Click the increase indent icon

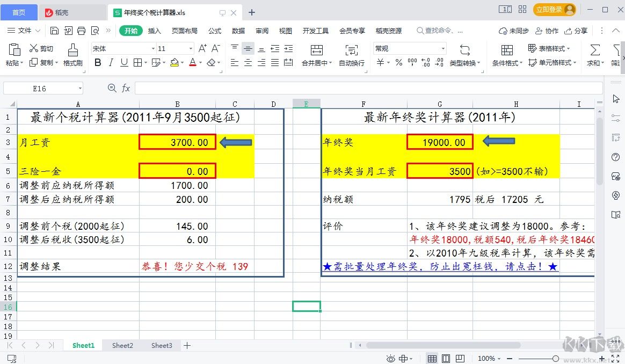click(288, 49)
